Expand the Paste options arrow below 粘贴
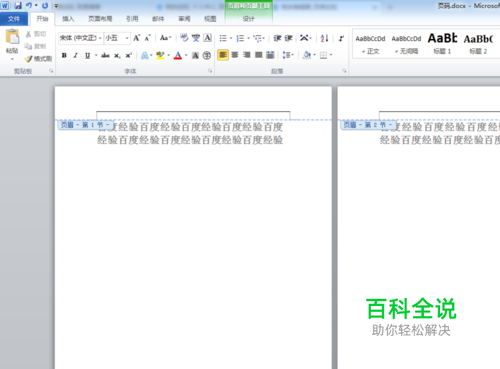 click(12, 59)
